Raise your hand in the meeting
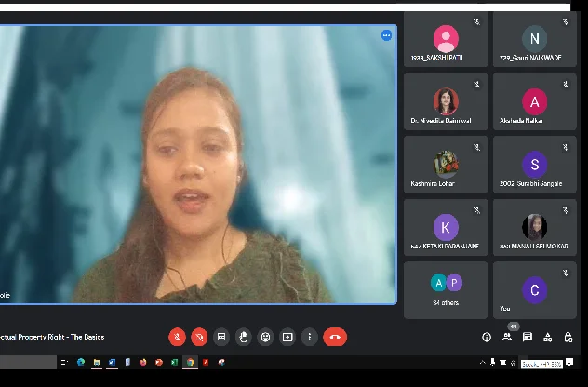Screen dimensions: 588x387 tap(244, 337)
